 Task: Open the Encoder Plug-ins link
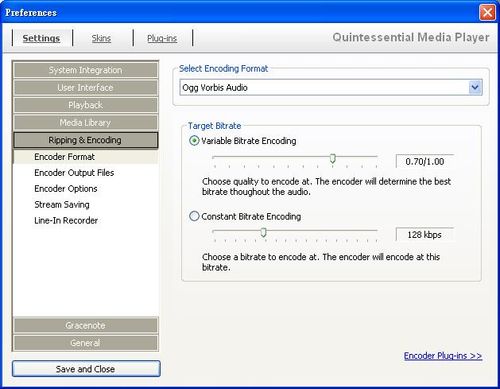pyautogui.click(x=443, y=356)
